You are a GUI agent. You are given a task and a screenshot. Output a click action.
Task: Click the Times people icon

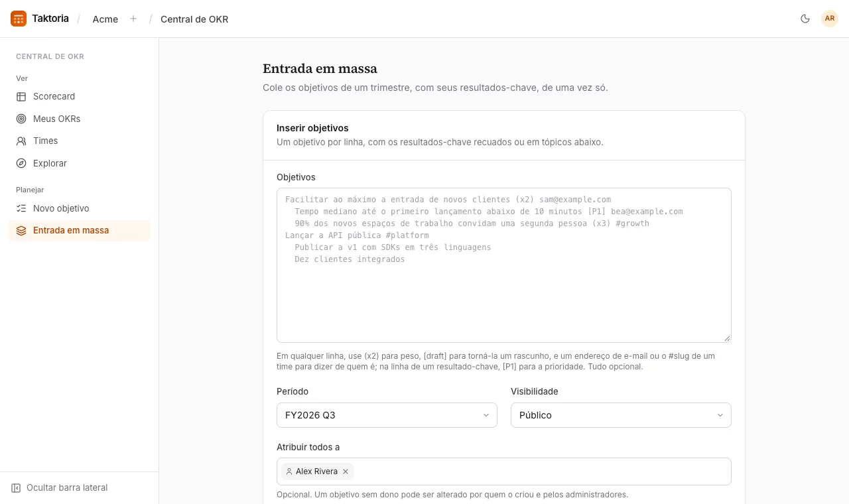[x=21, y=141]
